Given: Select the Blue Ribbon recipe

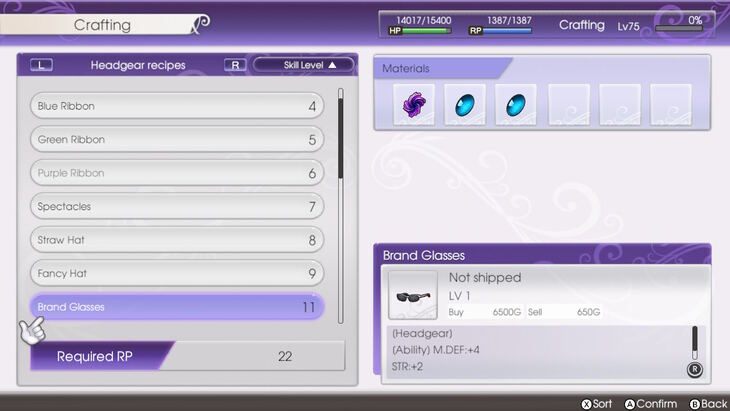Looking at the screenshot, I should (x=176, y=106).
